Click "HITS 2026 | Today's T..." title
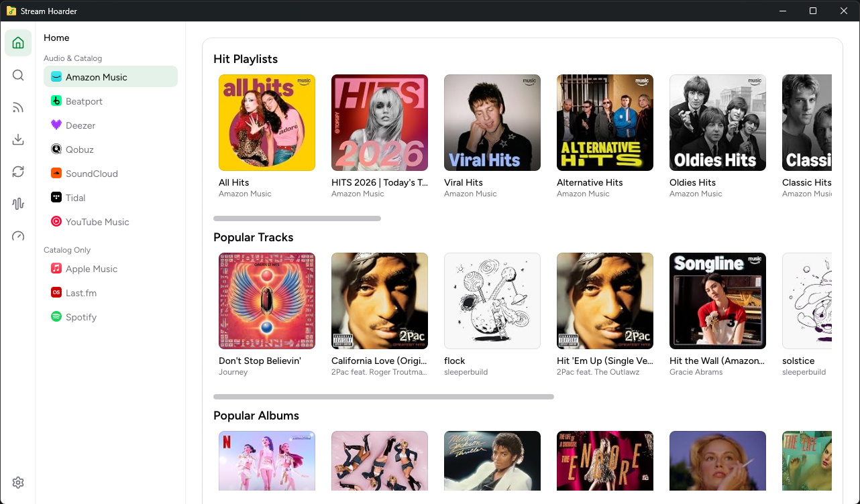The width and height of the screenshot is (860, 504). point(380,182)
